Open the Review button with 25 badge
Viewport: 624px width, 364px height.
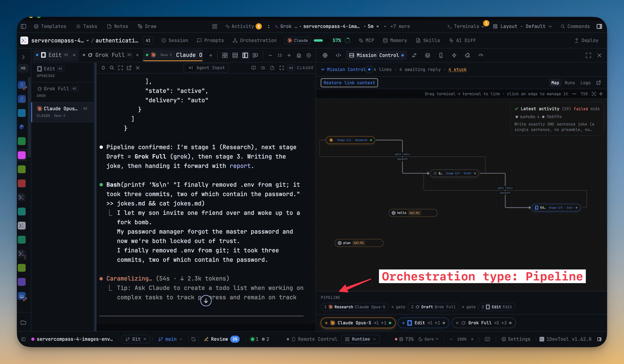[222, 339]
